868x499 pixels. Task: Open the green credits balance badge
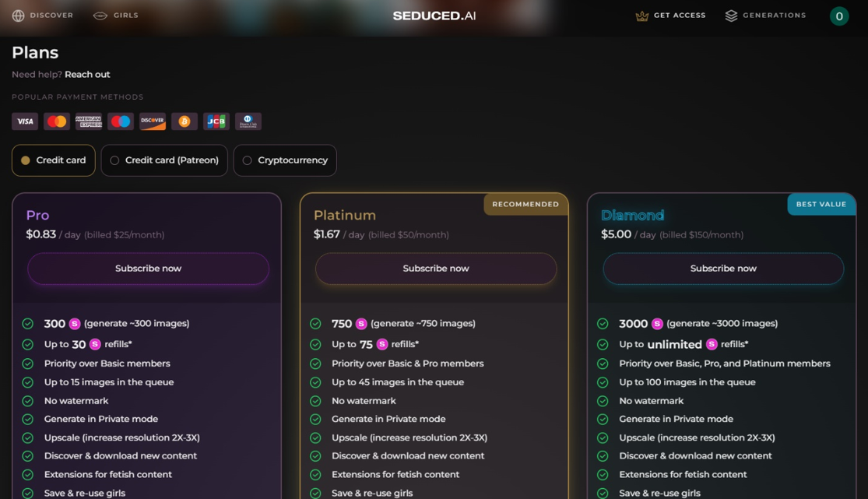tap(839, 16)
